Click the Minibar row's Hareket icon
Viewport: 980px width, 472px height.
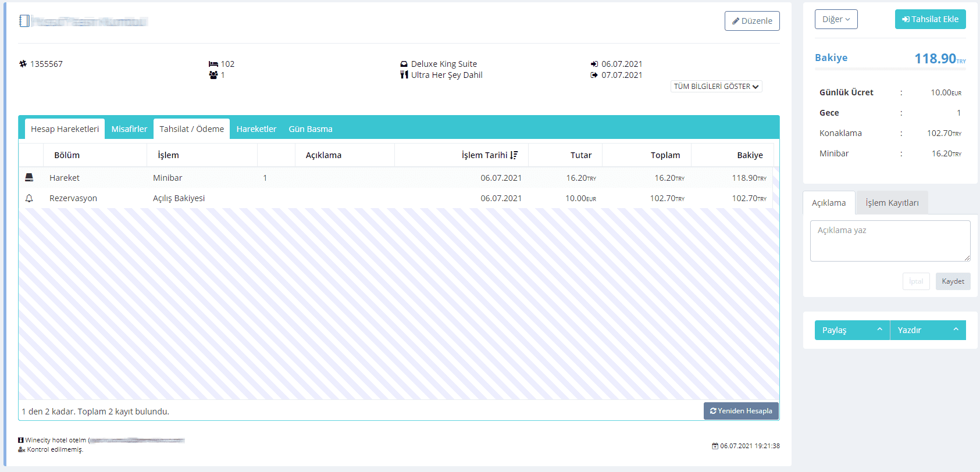tap(29, 177)
